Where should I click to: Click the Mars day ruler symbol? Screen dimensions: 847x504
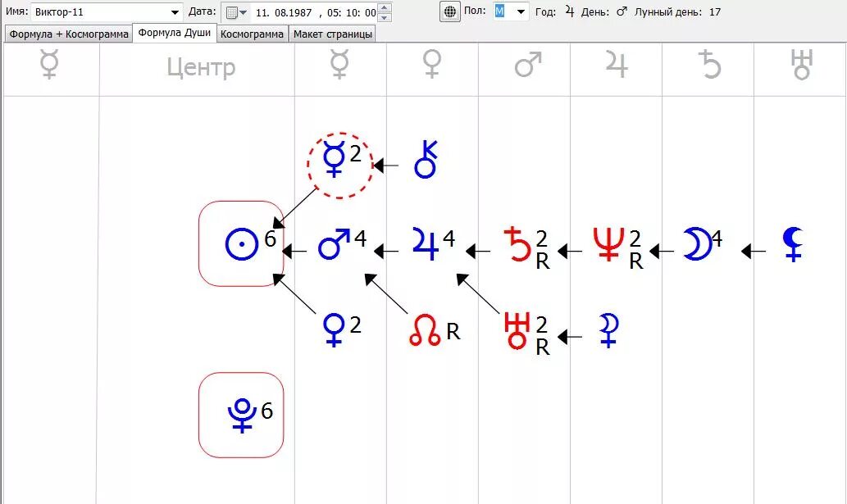[x=622, y=11]
